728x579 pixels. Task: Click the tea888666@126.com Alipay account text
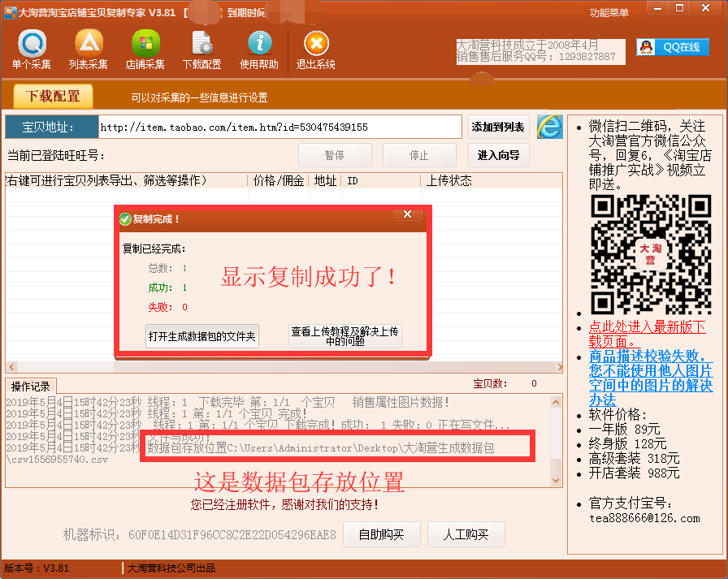pyautogui.click(x=645, y=518)
